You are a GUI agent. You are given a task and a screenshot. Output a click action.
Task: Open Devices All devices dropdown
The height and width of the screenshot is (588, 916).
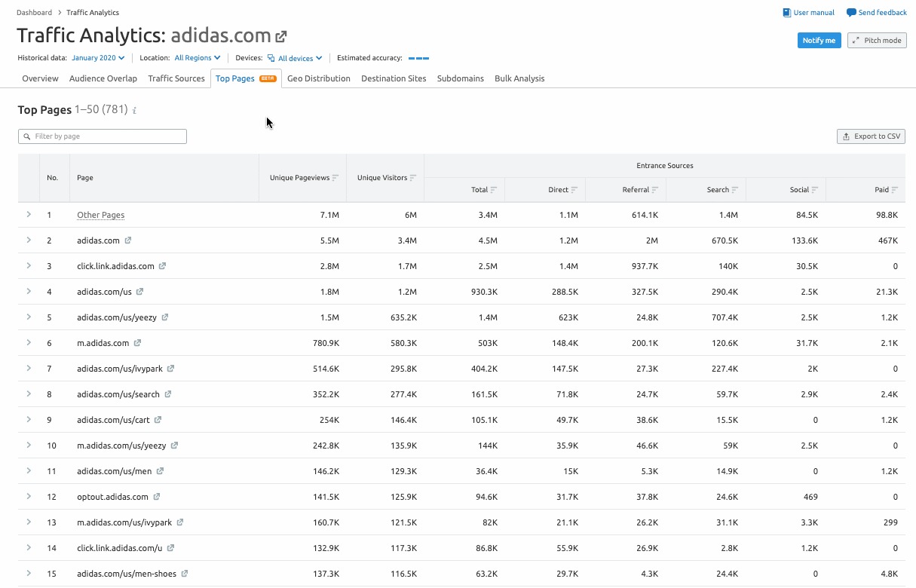295,58
